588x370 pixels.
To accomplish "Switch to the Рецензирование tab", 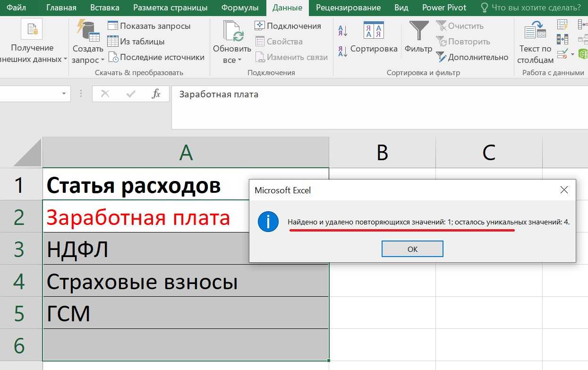I will [x=348, y=8].
